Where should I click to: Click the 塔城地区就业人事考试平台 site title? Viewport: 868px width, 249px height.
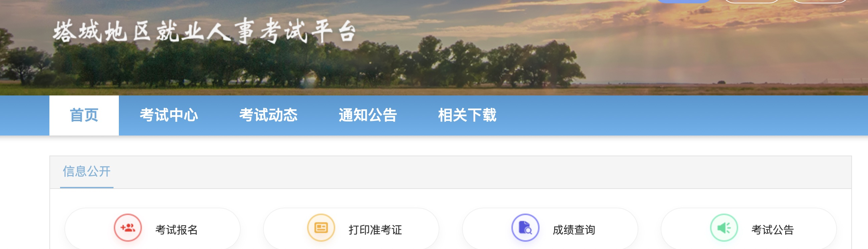tap(205, 31)
